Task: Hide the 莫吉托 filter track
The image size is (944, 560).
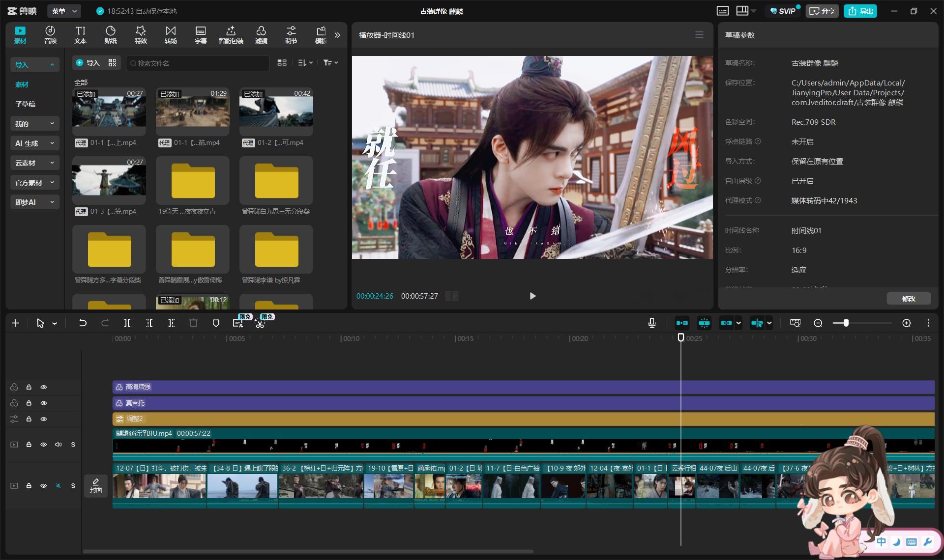Action: click(x=44, y=403)
